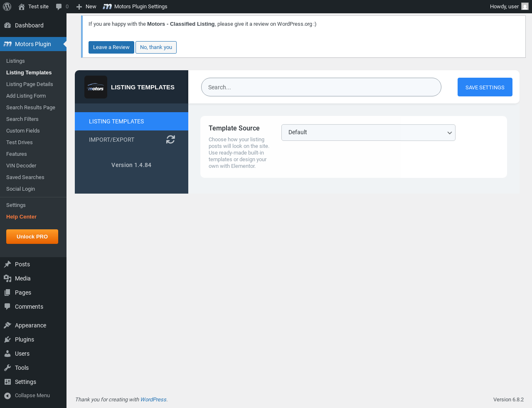
Task: Open Listing Templates submenu item
Action: pyautogui.click(x=29, y=73)
